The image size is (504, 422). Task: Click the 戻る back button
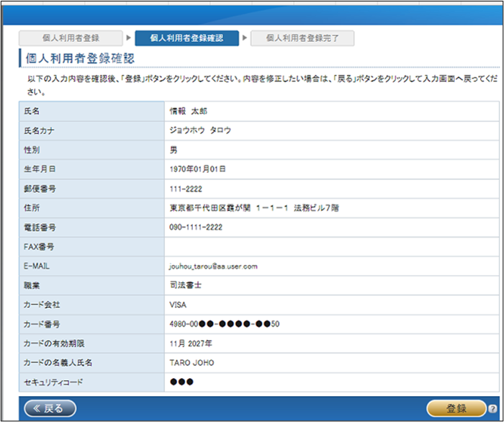tap(50, 408)
